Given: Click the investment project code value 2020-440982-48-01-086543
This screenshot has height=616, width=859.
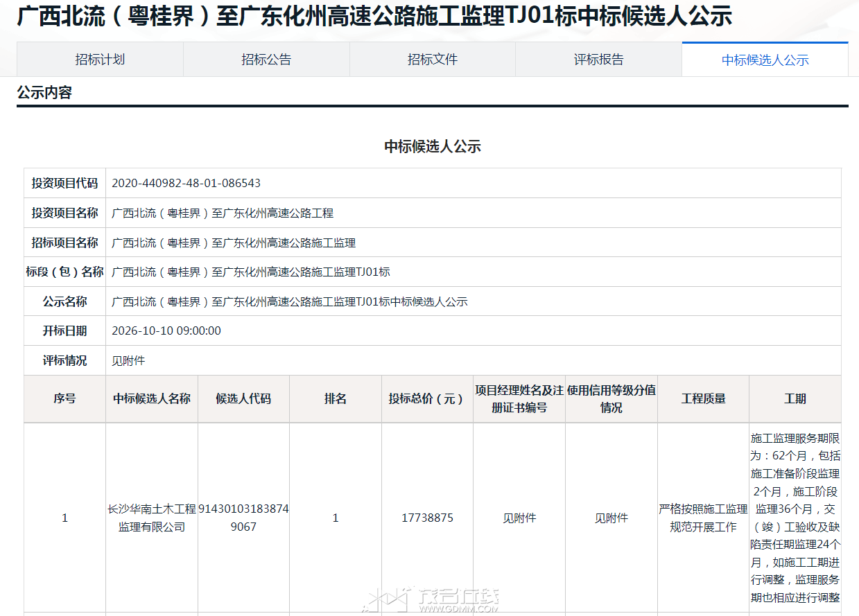Looking at the screenshot, I should tap(186, 184).
